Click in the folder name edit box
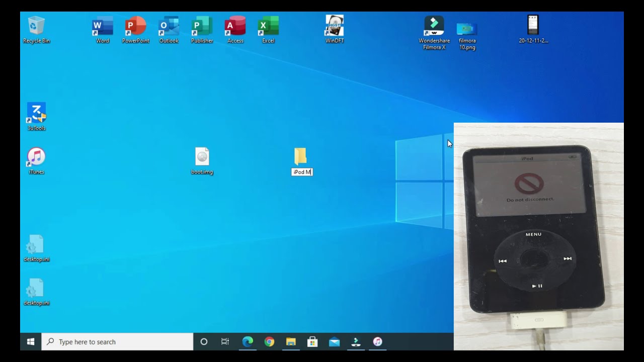Screen dimensions: 644x362 click(302, 172)
